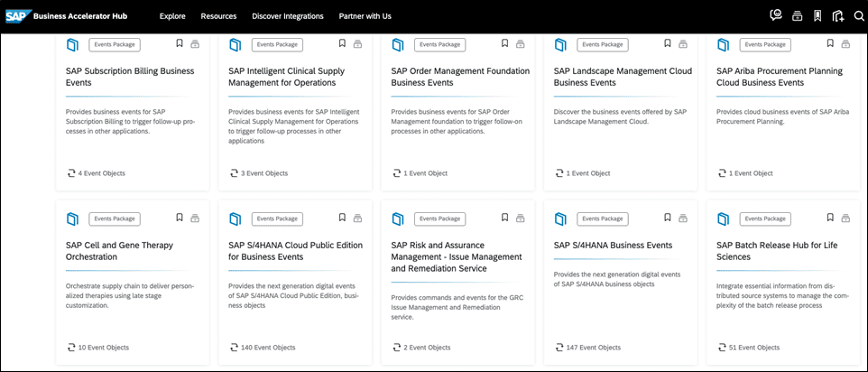This screenshot has height=372, width=868.
Task: Click package icon on SAP S/4HANA Business Events card
Action: pyautogui.click(x=560, y=219)
